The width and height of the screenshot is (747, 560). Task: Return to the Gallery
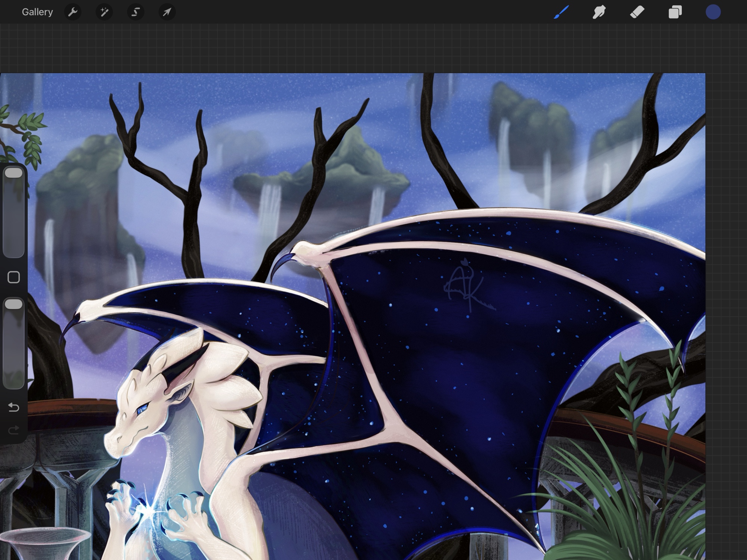(x=37, y=12)
